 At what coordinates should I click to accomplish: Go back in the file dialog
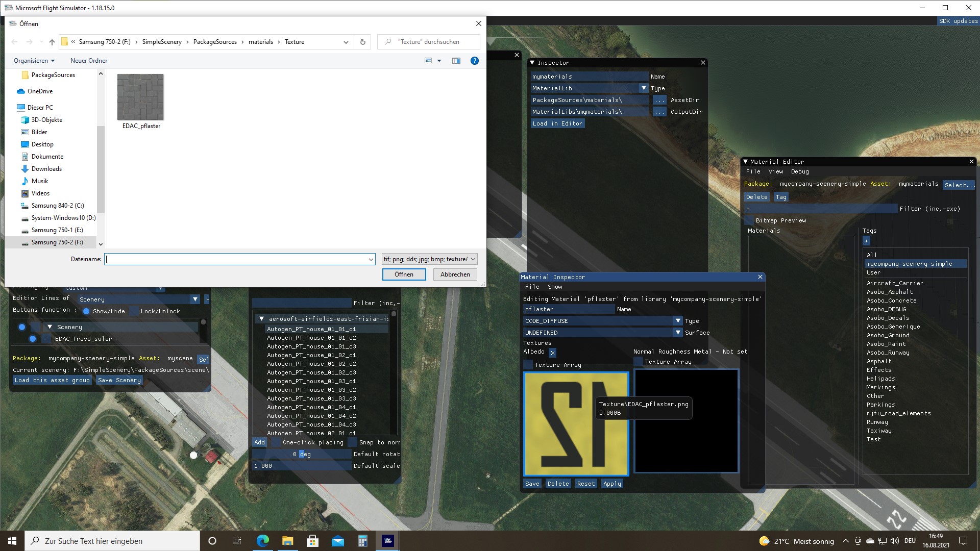14,42
